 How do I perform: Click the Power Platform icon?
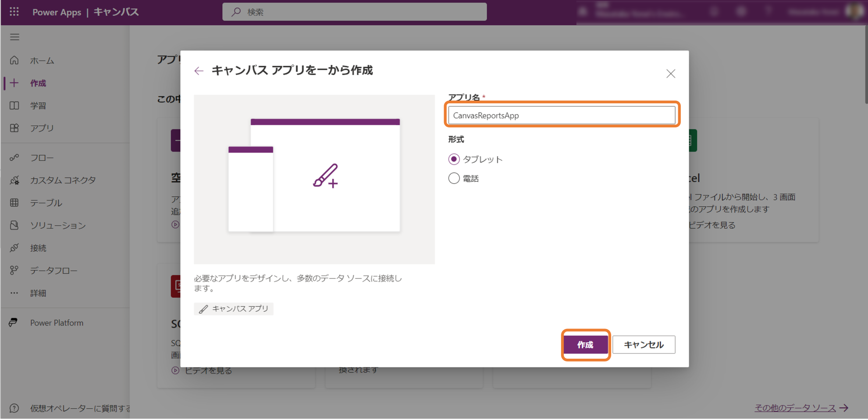(13, 323)
